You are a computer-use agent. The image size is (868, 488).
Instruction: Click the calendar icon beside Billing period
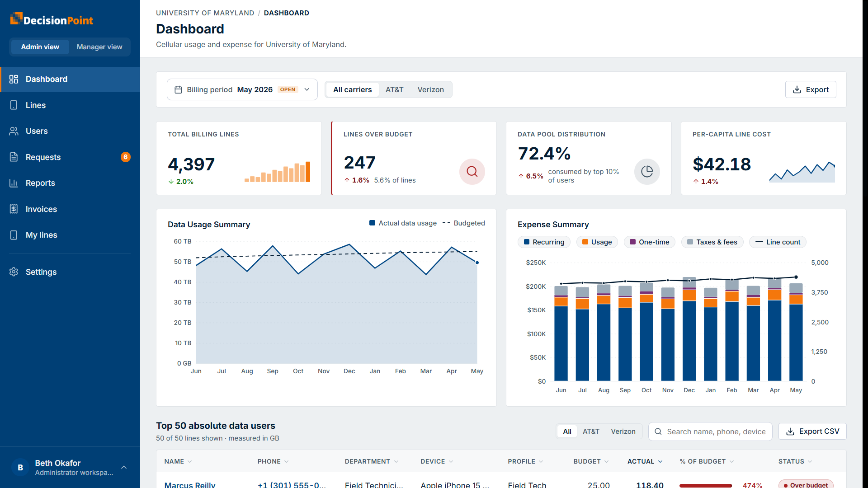click(178, 89)
